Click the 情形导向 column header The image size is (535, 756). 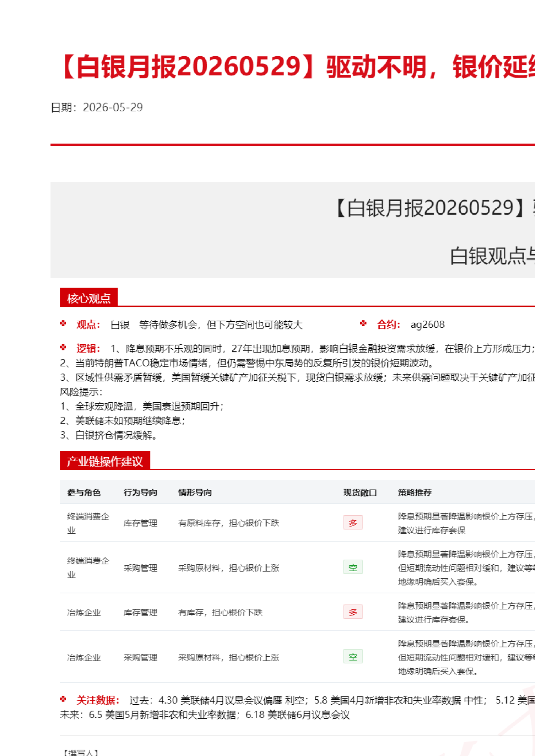click(195, 492)
